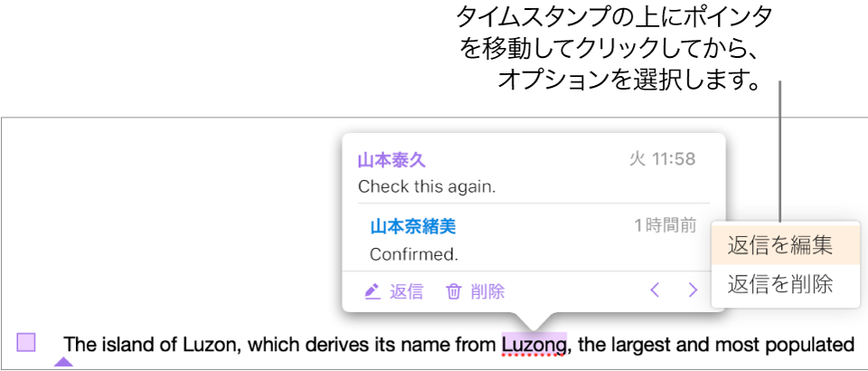Click the trash can icon beside 削除
This screenshot has height=371, width=868.
453,291
